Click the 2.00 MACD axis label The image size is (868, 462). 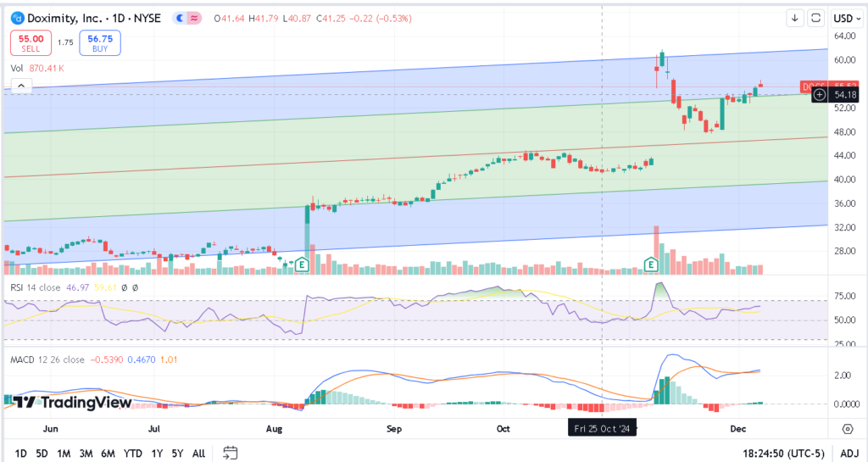(842, 376)
